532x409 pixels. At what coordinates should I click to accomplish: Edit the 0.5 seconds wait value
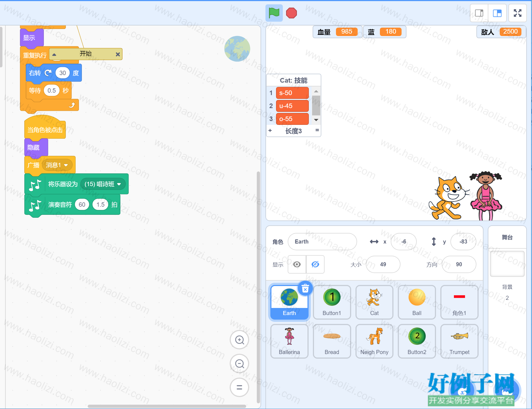(x=52, y=90)
